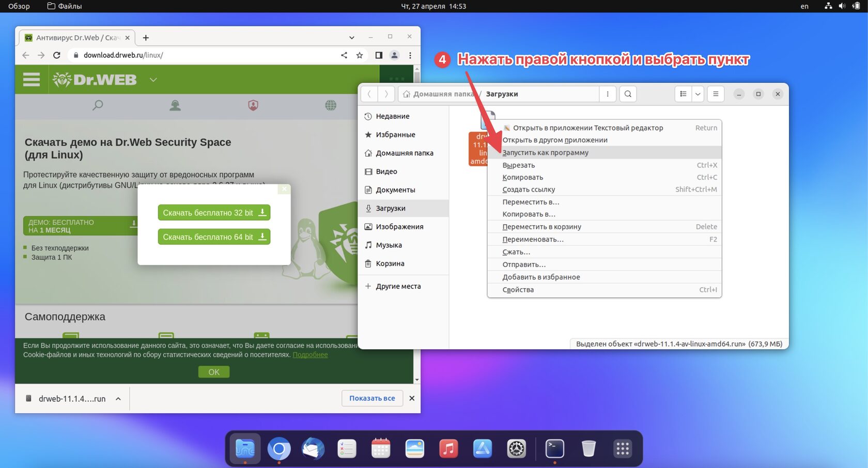Open 'Видео' folder in sidebar
Screen dimensions: 868x468
(404, 171)
